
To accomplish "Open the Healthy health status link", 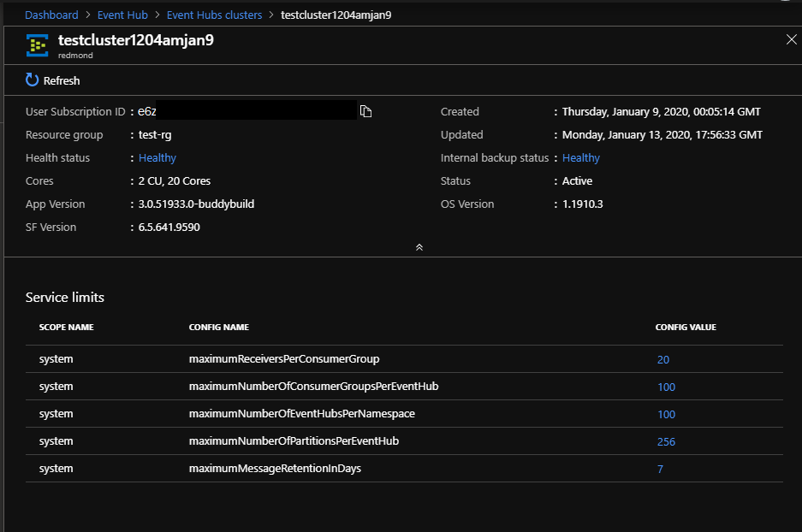I will tap(157, 157).
